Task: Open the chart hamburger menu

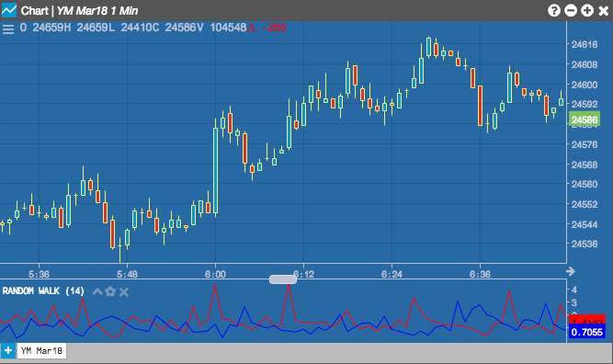Action: (8, 28)
